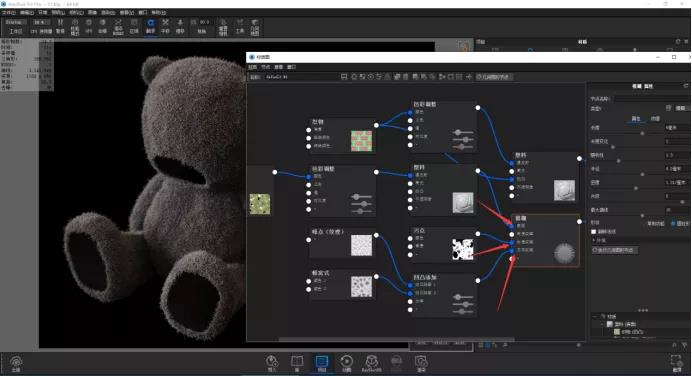This screenshot has height=376, width=692.
Task: Open the Project panel icon in bottom toolbar
Action: pos(322,364)
